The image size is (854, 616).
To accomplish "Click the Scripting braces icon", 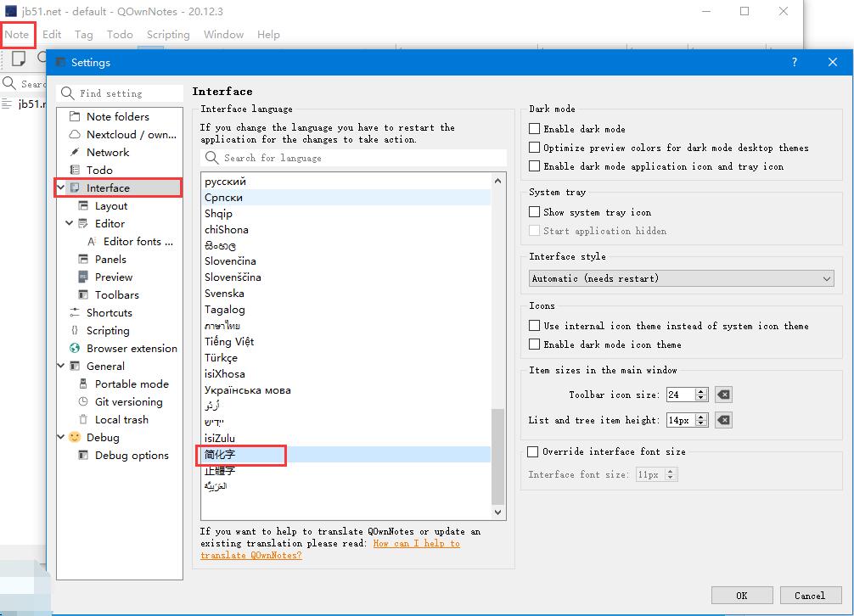I will tap(75, 330).
